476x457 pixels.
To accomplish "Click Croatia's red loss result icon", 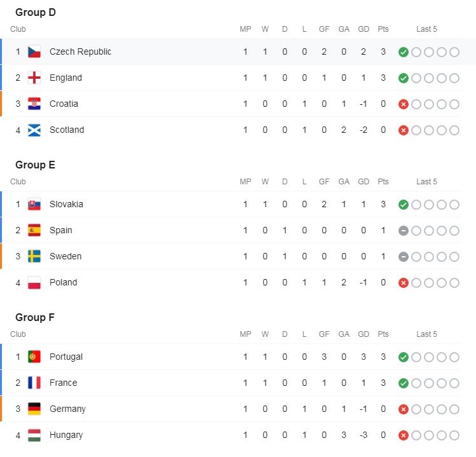I will [x=403, y=104].
